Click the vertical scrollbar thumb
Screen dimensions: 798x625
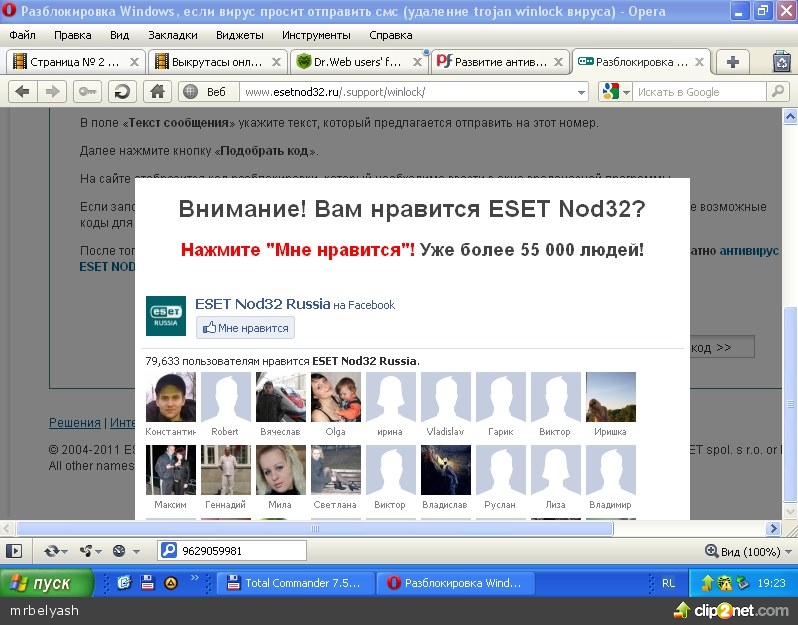[x=790, y=405]
